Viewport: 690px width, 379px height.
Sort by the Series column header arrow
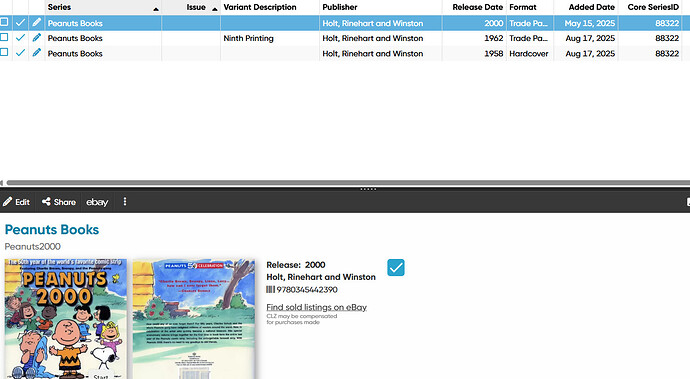(x=156, y=9)
